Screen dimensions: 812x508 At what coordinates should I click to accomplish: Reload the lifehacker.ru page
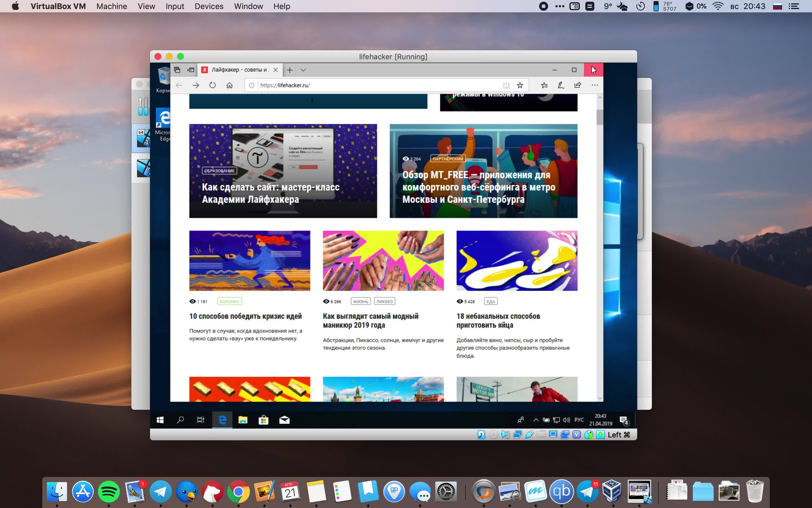(x=212, y=85)
